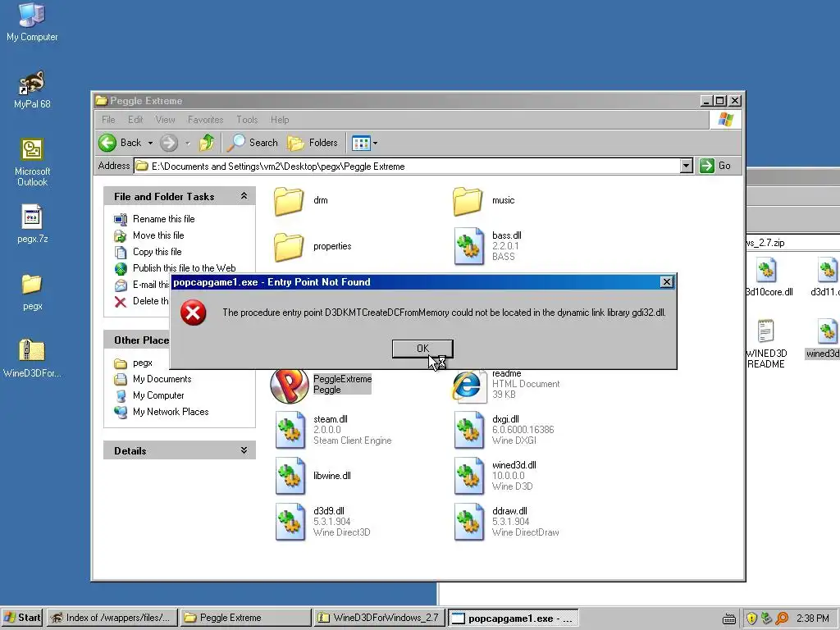Click Publish this file to the Web
This screenshot has height=630, width=840.
click(184, 268)
